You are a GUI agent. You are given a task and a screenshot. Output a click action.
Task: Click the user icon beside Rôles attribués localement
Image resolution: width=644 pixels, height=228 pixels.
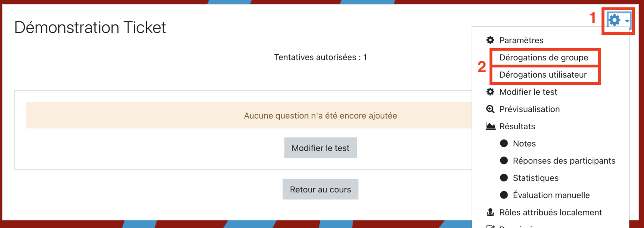point(490,212)
